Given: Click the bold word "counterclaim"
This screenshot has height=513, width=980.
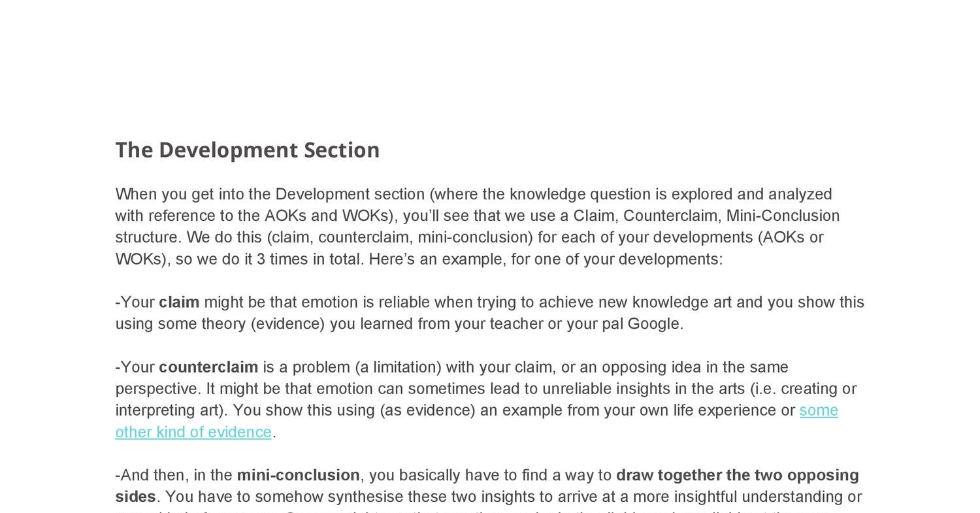Looking at the screenshot, I should [208, 367].
